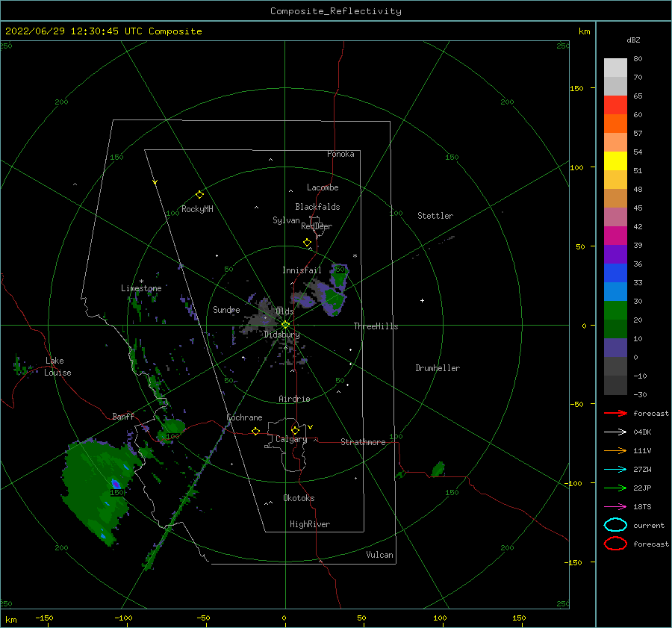Select the 20 dBZ green color swatch
Screen dimensions: 672x628
pos(615,310)
